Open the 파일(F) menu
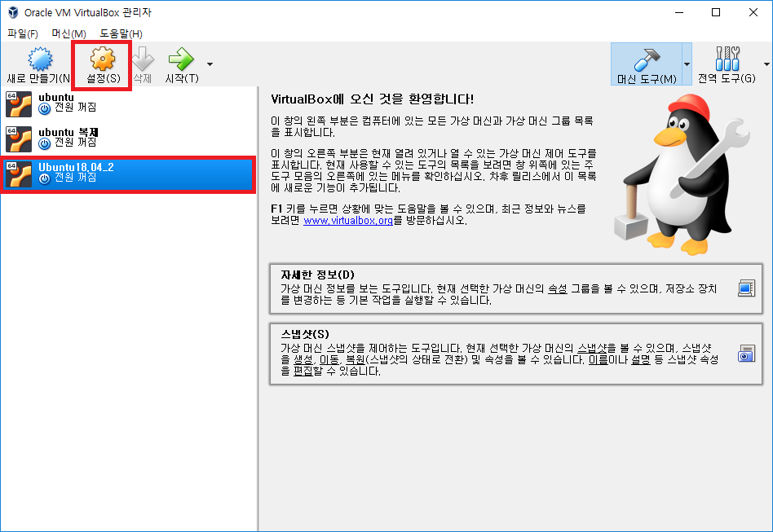 tap(23, 34)
